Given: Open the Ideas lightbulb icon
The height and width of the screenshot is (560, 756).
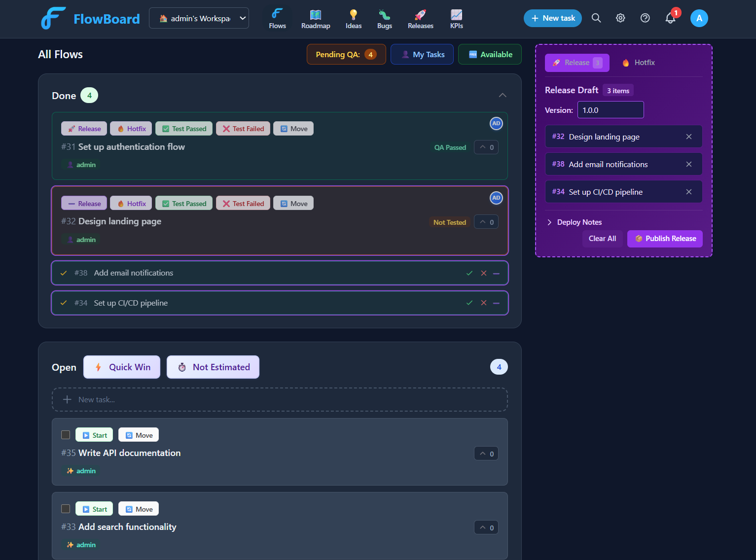Looking at the screenshot, I should (353, 15).
